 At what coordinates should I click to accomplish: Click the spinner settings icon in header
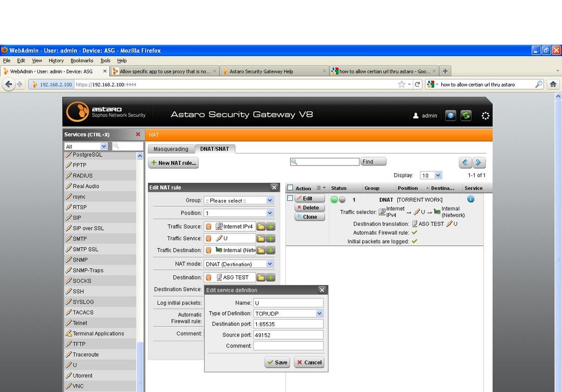tap(485, 116)
